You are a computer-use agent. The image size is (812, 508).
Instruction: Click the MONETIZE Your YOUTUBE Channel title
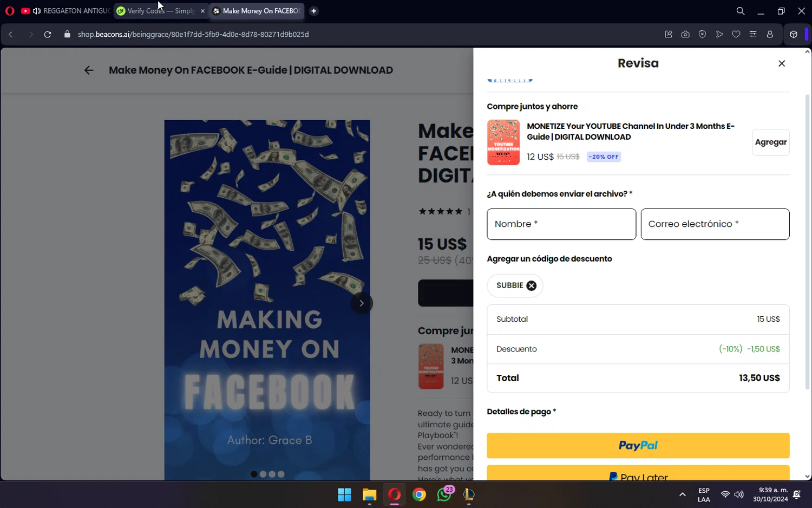coord(631,132)
